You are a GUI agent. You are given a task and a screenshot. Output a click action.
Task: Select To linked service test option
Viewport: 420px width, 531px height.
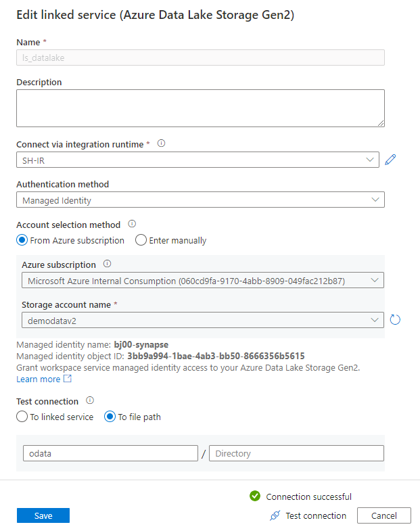coord(22,417)
